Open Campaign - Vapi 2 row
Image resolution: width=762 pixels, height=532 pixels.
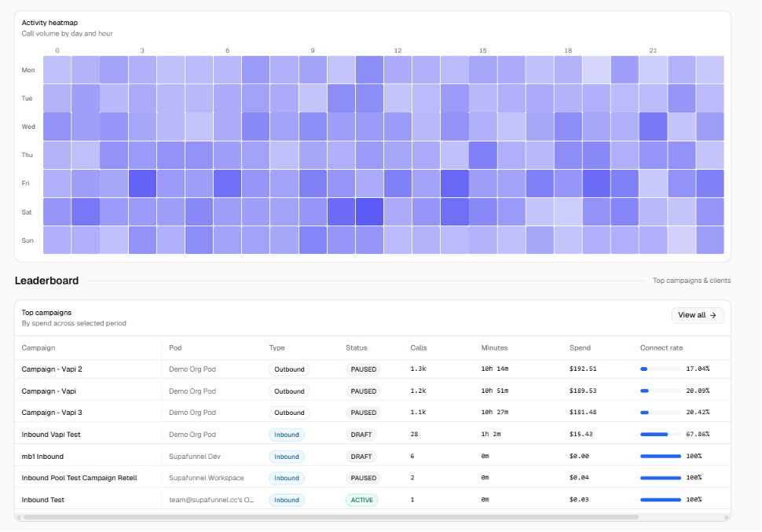coord(372,369)
